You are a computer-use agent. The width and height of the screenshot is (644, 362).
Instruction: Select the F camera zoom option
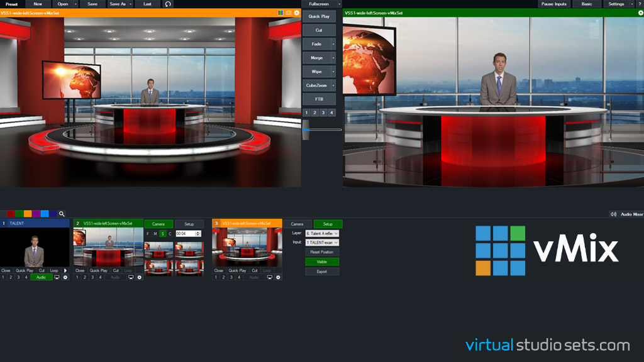148,234
